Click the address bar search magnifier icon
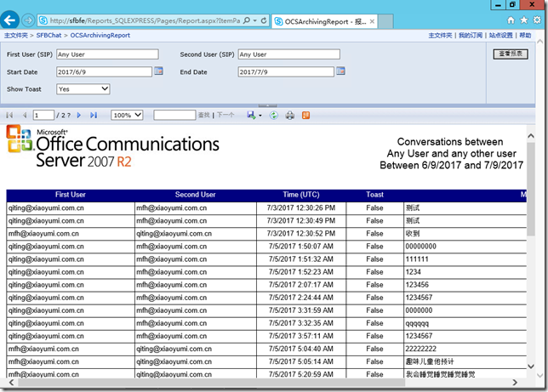The width and height of the screenshot is (548, 392). click(x=247, y=20)
